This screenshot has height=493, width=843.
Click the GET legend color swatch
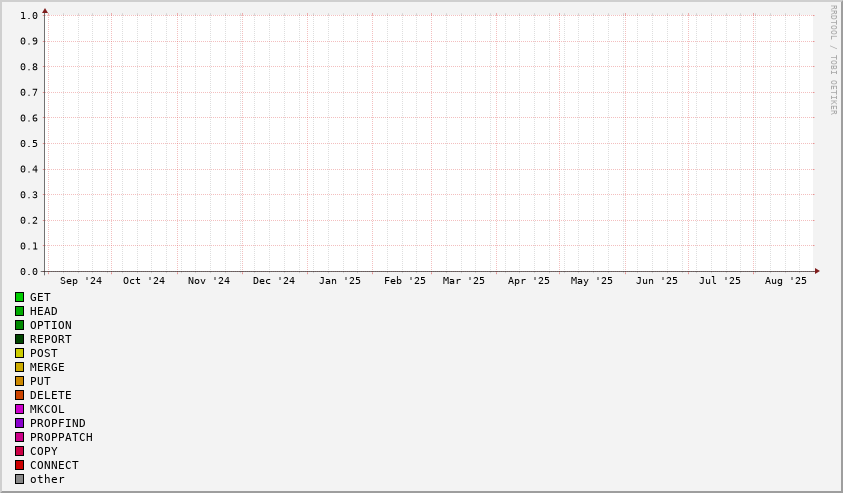(19, 297)
